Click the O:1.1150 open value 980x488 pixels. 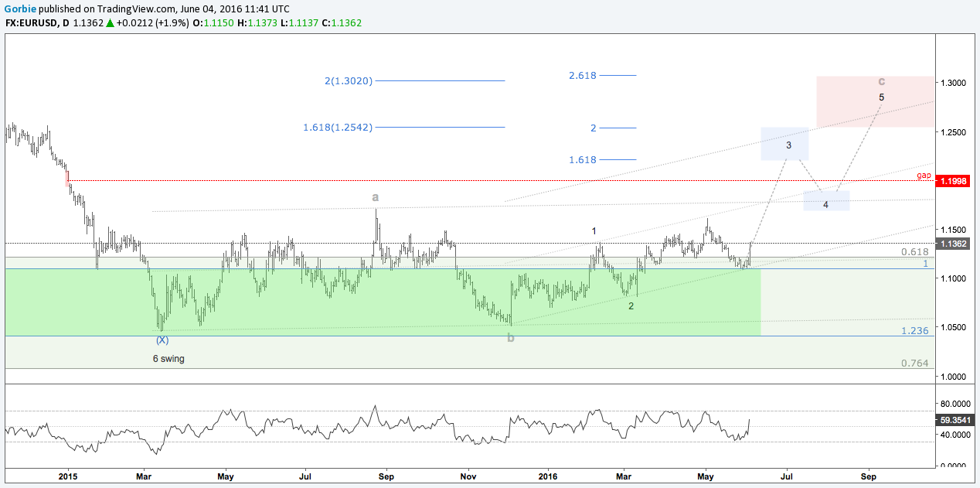213,23
